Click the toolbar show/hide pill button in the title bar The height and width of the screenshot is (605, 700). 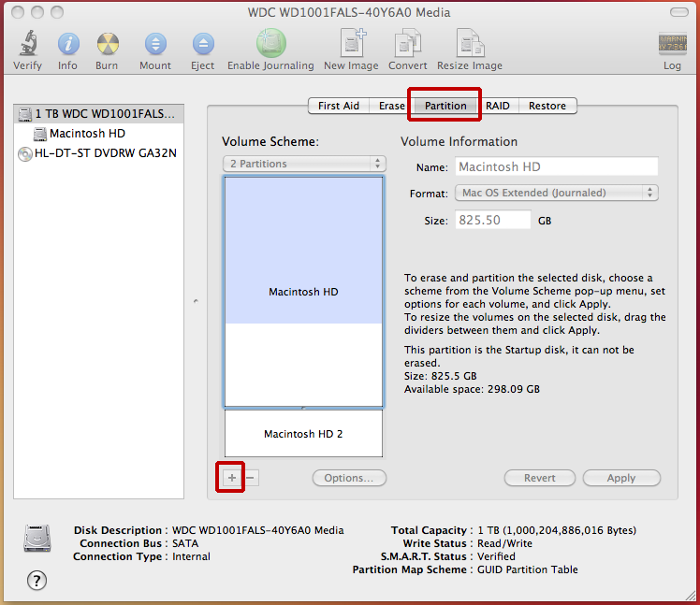pos(679,12)
